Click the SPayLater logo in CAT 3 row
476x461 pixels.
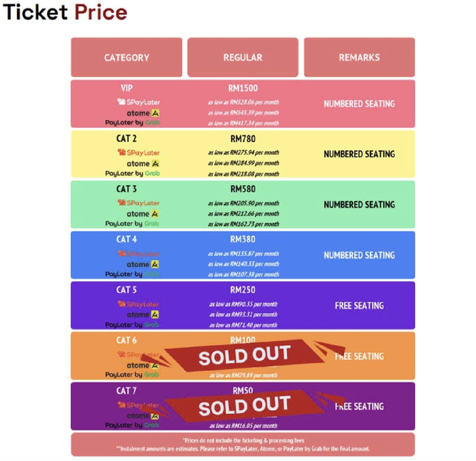[138, 203]
